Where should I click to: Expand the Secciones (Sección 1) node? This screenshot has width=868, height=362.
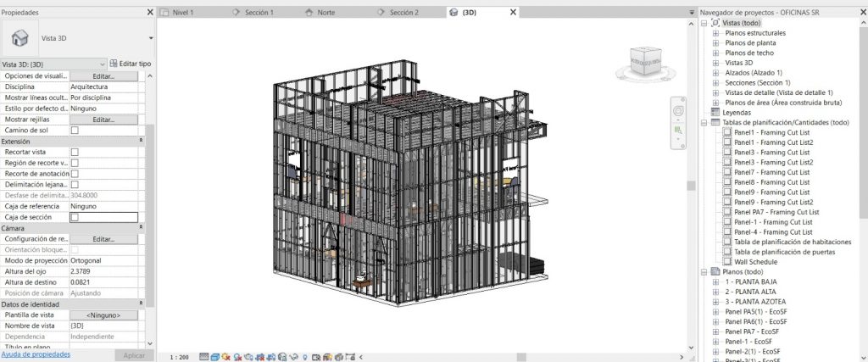(x=716, y=82)
